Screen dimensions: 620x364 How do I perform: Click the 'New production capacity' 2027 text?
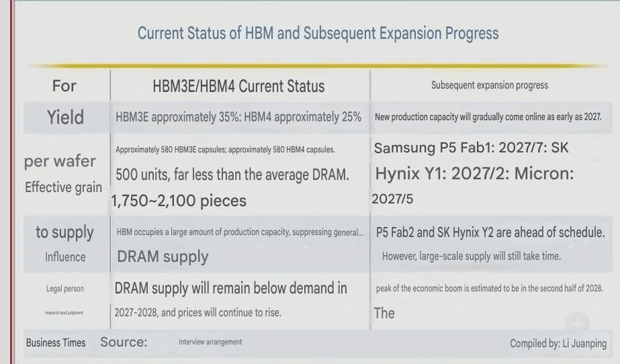point(488,117)
